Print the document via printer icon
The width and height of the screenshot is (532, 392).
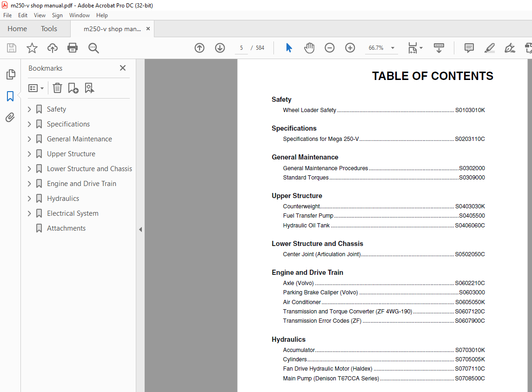pyautogui.click(x=73, y=48)
